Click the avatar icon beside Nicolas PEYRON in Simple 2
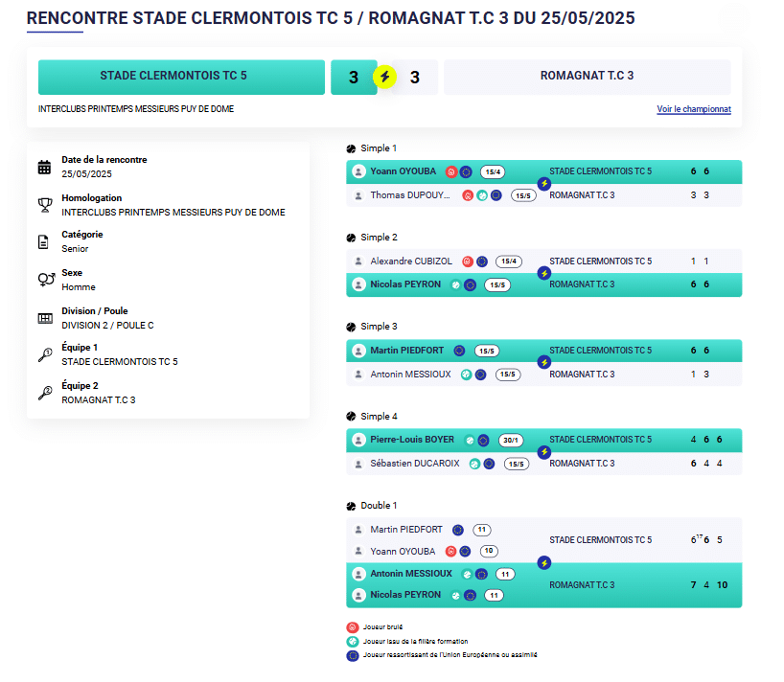This screenshot has width=784, height=682. click(358, 284)
